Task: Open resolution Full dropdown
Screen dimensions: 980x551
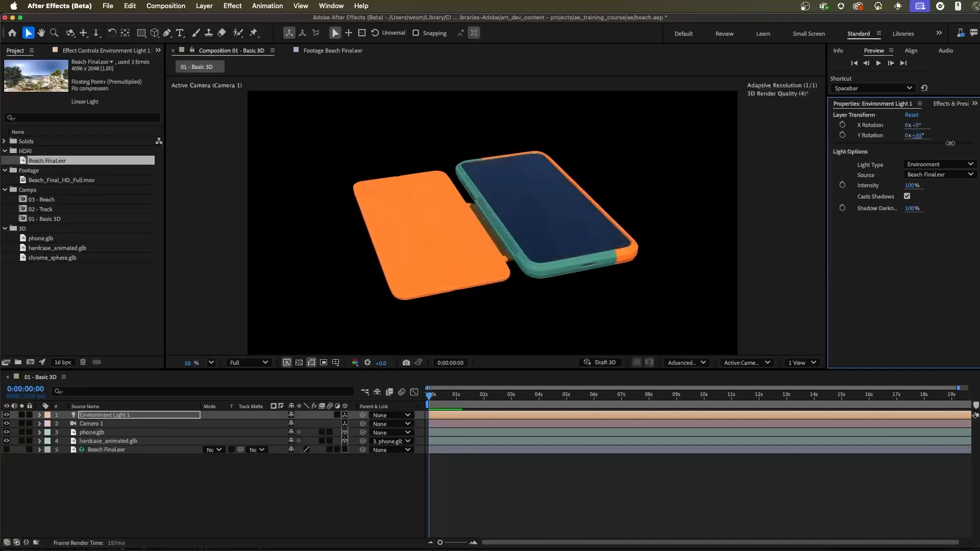Action: point(249,363)
